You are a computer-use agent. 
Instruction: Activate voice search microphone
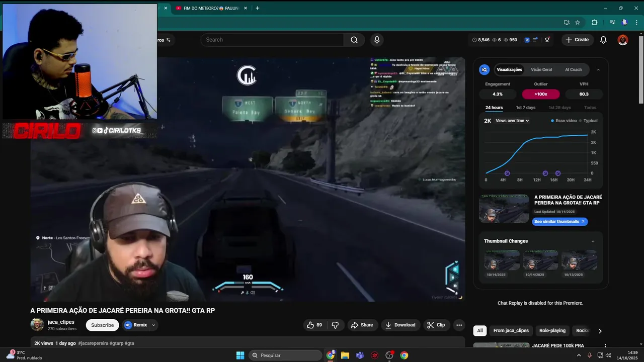click(377, 40)
